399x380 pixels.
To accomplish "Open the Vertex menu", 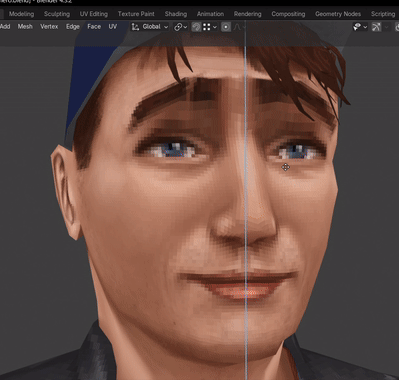I will point(49,26).
